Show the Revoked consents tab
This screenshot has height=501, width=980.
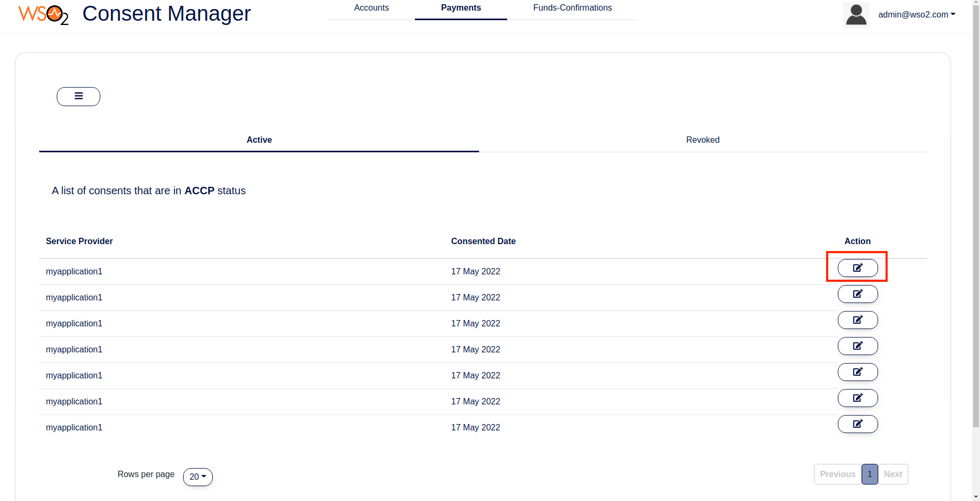tap(703, 140)
